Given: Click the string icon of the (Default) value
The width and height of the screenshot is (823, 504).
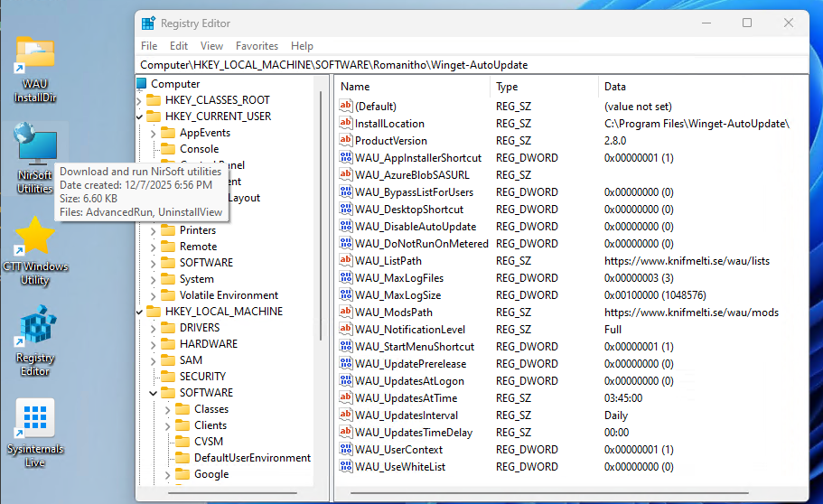Looking at the screenshot, I should click(x=345, y=106).
